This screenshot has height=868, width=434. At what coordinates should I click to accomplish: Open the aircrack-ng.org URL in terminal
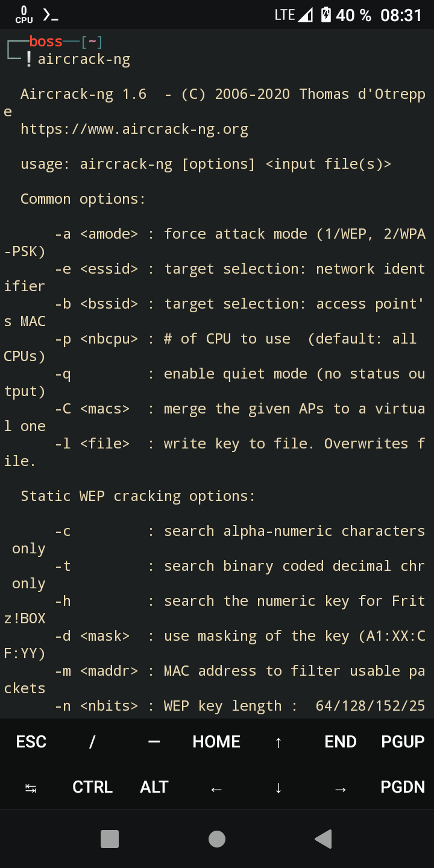point(134,128)
